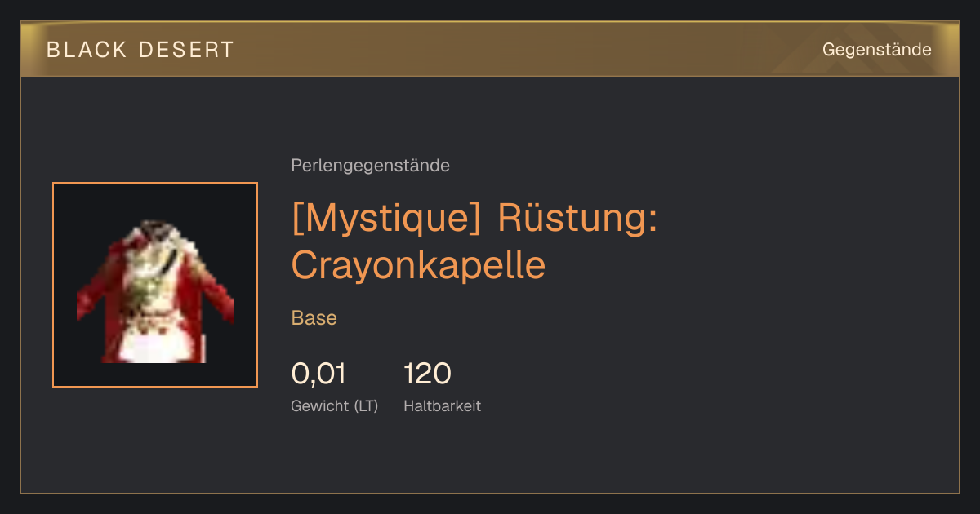Click the Haltbarkeit label
This screenshot has height=514, width=980.
click(442, 406)
